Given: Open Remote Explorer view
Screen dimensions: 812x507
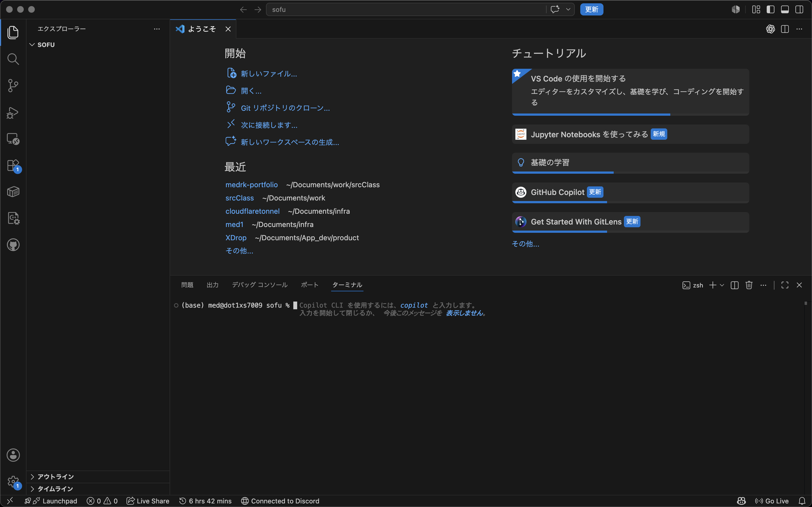Looking at the screenshot, I should point(13,139).
